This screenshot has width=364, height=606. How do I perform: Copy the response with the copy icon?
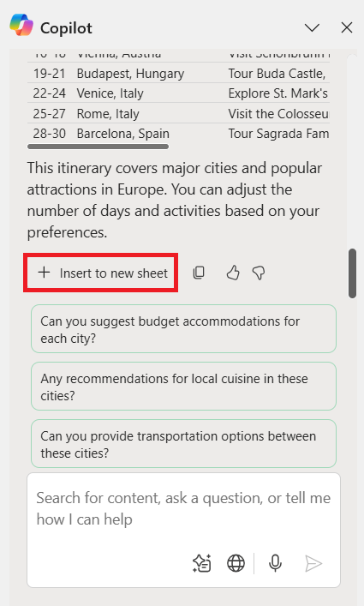199,273
